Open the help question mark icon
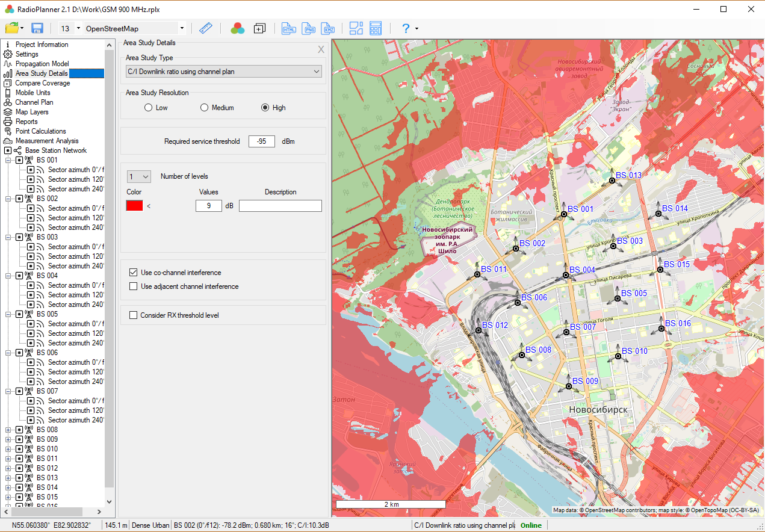 point(406,28)
